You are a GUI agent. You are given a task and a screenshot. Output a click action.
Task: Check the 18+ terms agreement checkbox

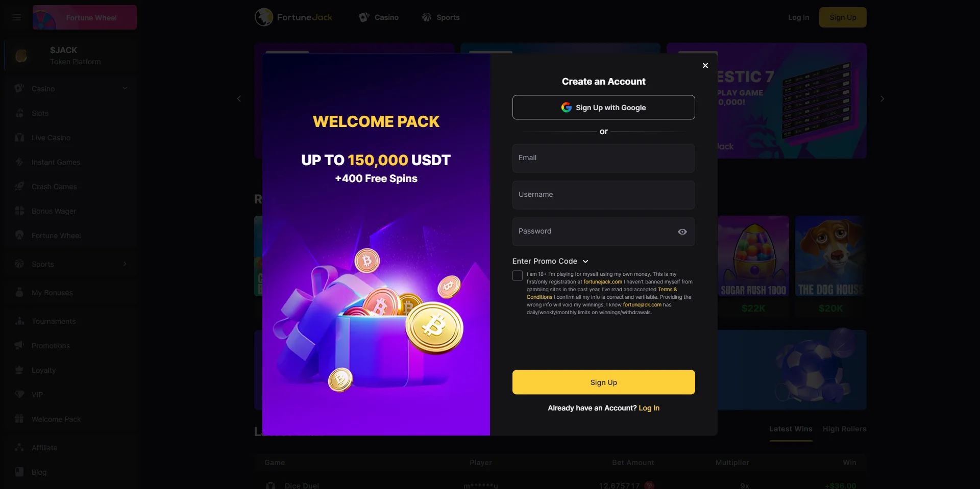tap(518, 275)
